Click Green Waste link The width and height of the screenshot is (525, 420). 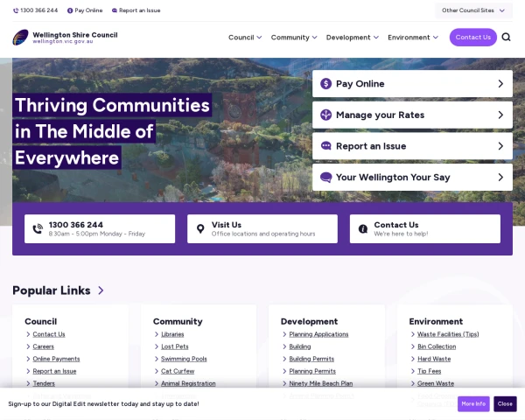(x=436, y=383)
